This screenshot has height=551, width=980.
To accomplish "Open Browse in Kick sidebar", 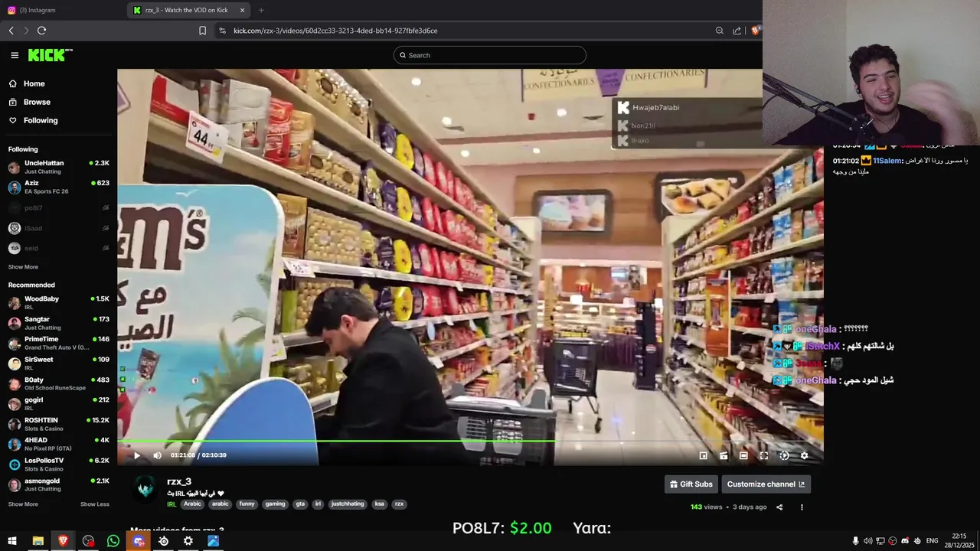I will tap(59, 102).
